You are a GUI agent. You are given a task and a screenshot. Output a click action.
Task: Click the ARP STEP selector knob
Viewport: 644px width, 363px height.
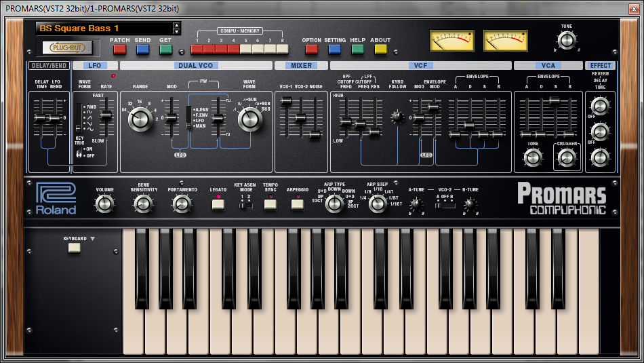[378, 204]
